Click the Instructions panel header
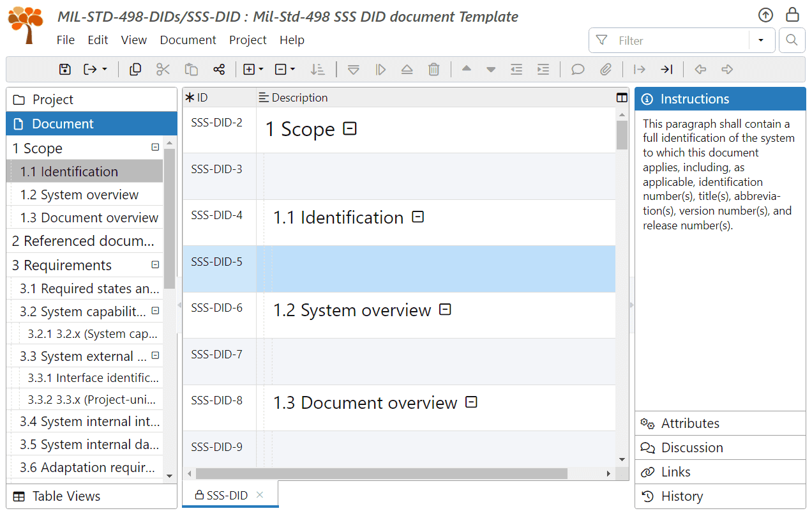The width and height of the screenshot is (812, 511). [x=720, y=99]
